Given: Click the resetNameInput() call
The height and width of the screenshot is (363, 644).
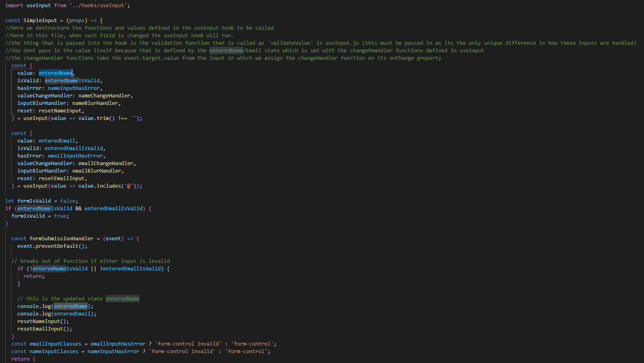Looking at the screenshot, I should click(x=43, y=321).
